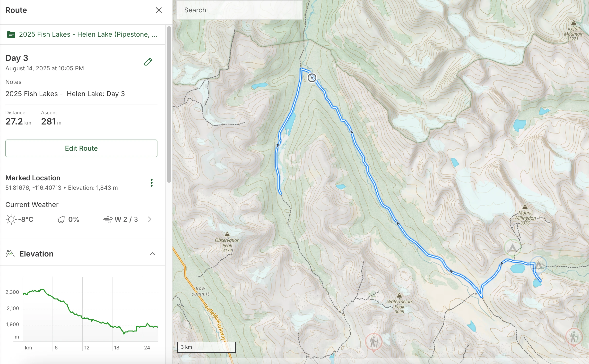The width and height of the screenshot is (589, 364).
Task: Click the current position marker on the route
Action: coord(312,78)
